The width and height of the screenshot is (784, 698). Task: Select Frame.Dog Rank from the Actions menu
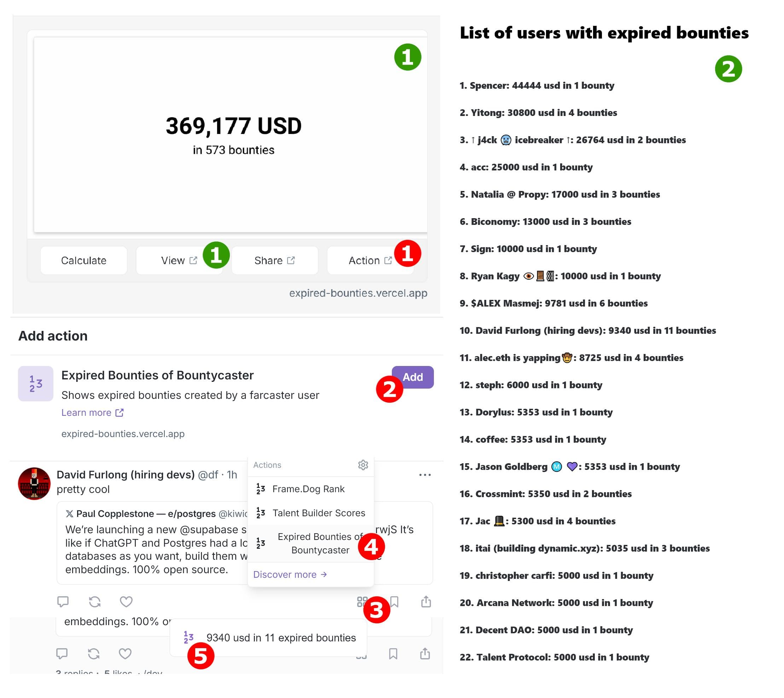308,489
